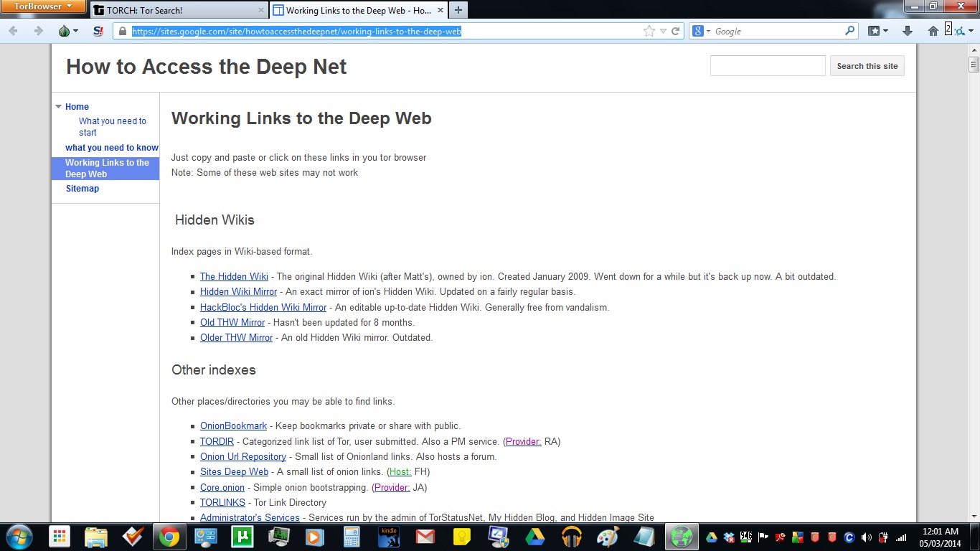Open Older THW Mirror link
980x551 pixels.
[x=236, y=338]
